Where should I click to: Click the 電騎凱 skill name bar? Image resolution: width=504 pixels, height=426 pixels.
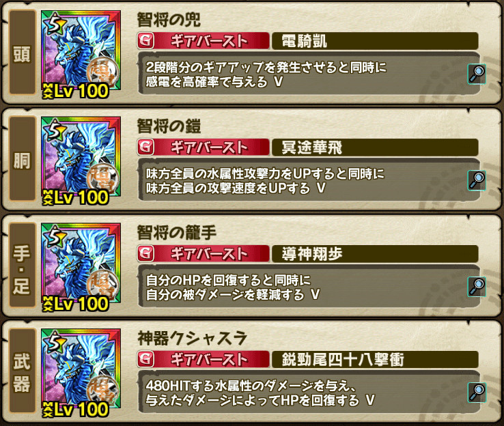click(375, 41)
